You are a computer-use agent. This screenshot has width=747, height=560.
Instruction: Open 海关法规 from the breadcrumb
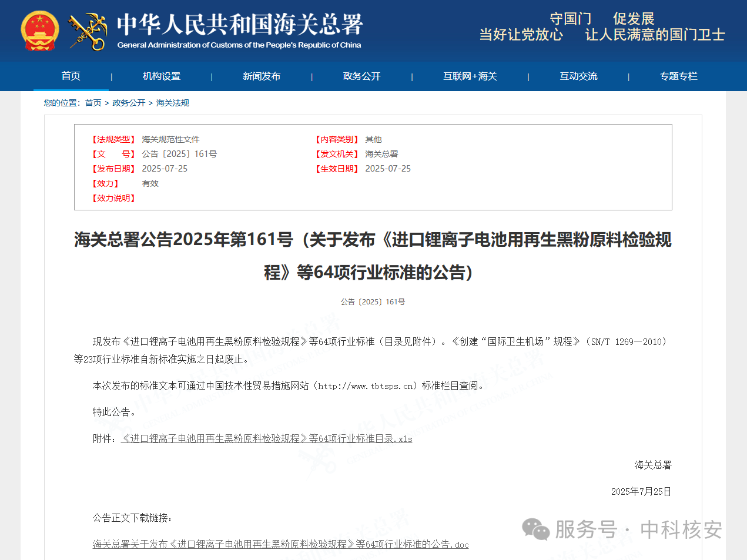(x=172, y=102)
